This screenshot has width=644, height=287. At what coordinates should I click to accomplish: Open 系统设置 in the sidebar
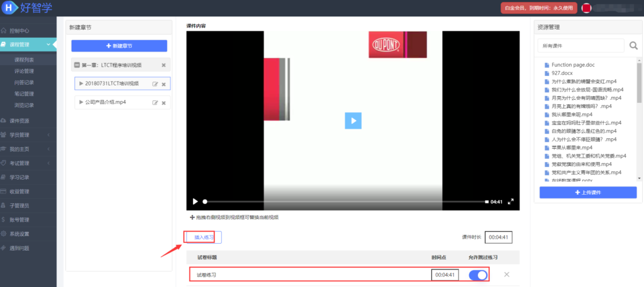[x=19, y=234]
